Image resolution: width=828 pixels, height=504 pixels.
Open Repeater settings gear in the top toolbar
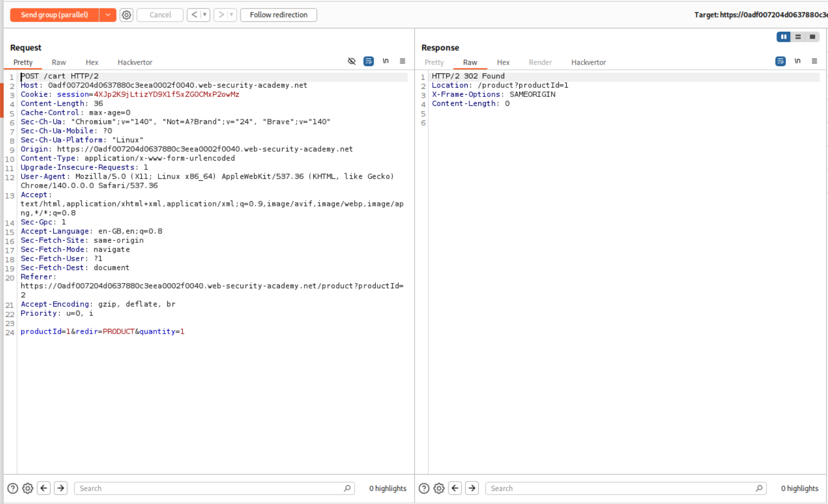pos(126,15)
